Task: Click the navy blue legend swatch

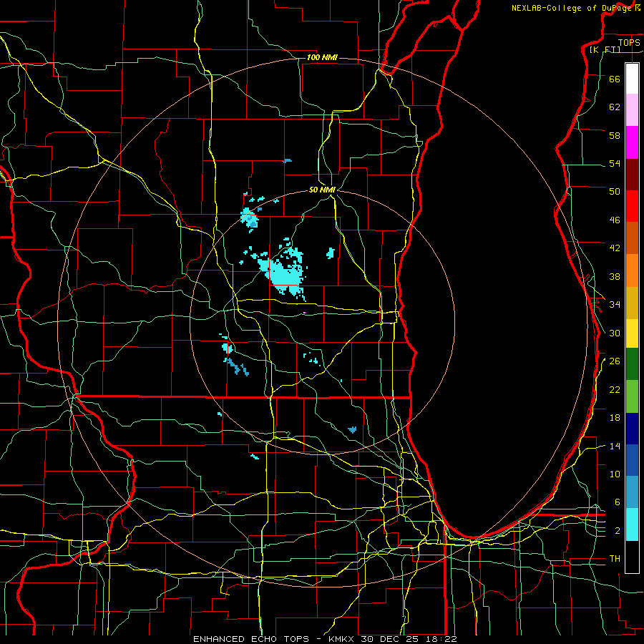Action: [x=632, y=429]
